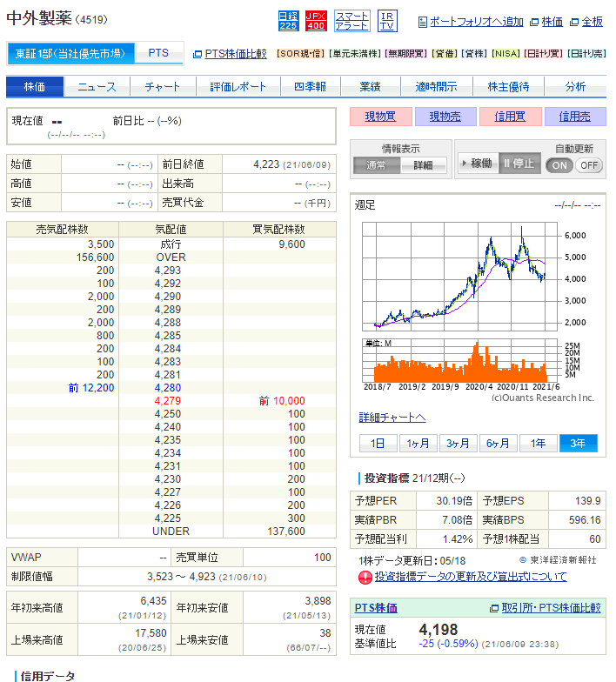
Task: Open the 評価レポート tab
Action: (x=238, y=87)
